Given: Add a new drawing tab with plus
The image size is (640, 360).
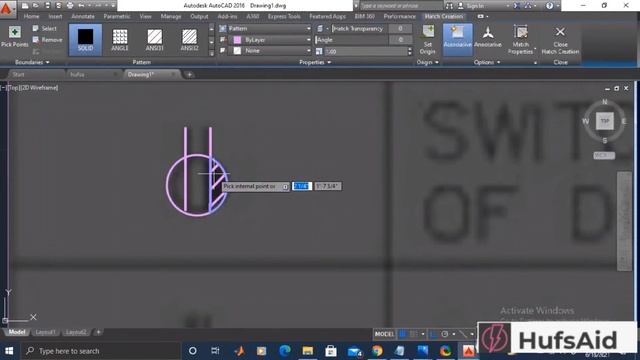Looking at the screenshot, I should pos(189,75).
